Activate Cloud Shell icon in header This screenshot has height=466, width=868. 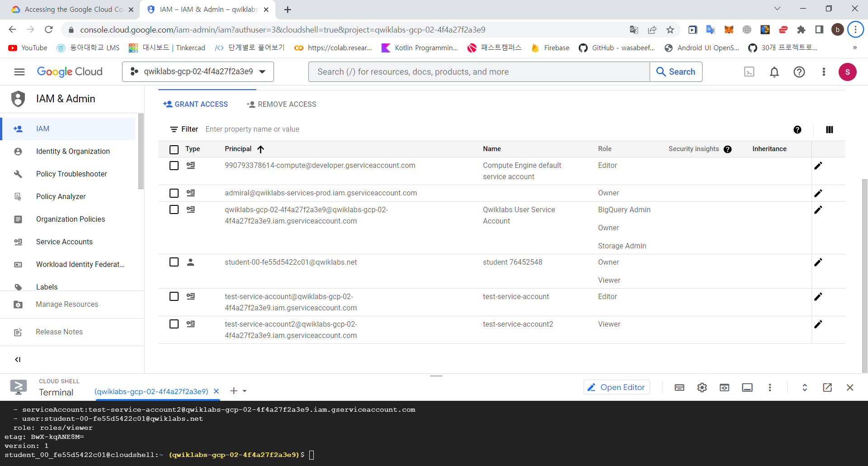point(749,71)
